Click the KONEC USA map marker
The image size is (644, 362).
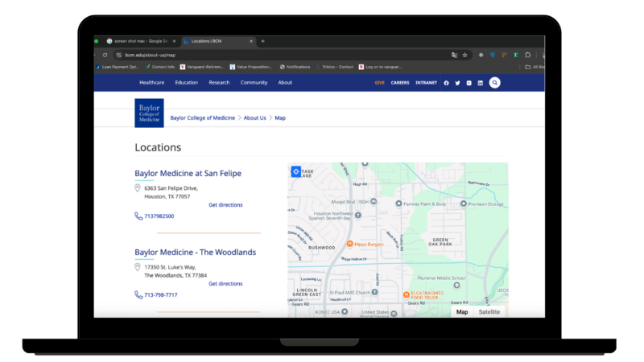pos(345,312)
